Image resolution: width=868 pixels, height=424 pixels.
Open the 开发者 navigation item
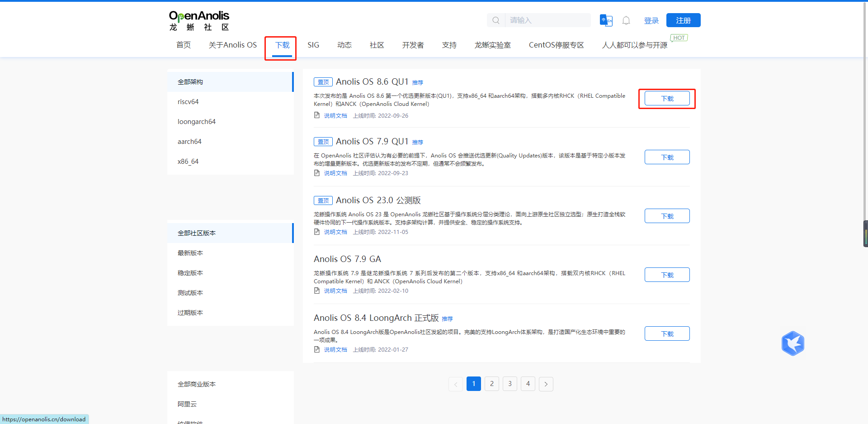[x=412, y=45]
